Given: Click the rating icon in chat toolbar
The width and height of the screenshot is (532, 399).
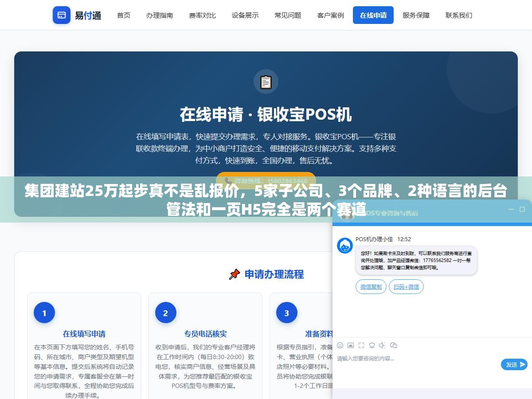Looking at the screenshot, I should (372, 345).
